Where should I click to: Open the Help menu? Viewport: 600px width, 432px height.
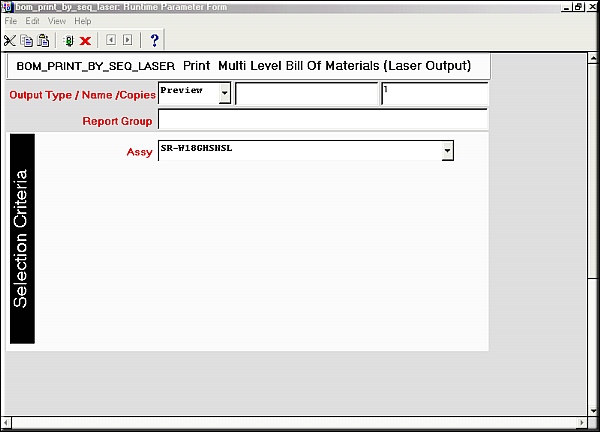click(x=82, y=21)
